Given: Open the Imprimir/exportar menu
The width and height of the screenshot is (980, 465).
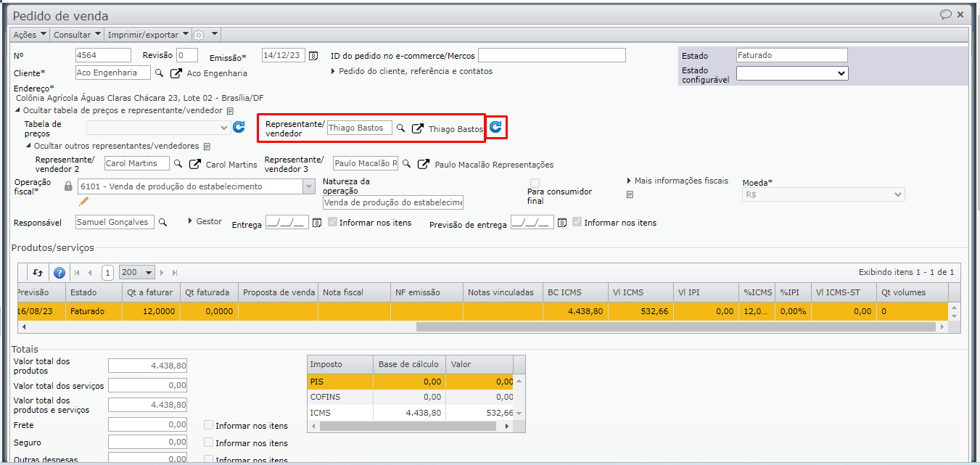Looking at the screenshot, I should tap(147, 34).
